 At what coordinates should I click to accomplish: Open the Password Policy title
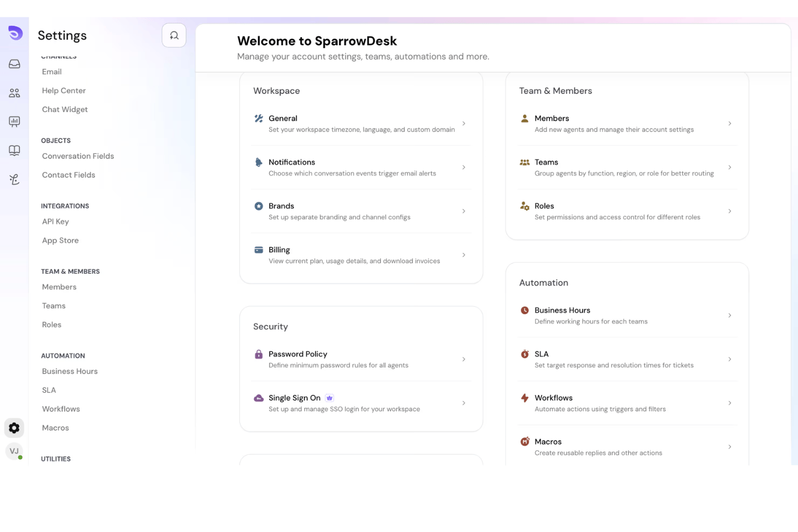[298, 354]
